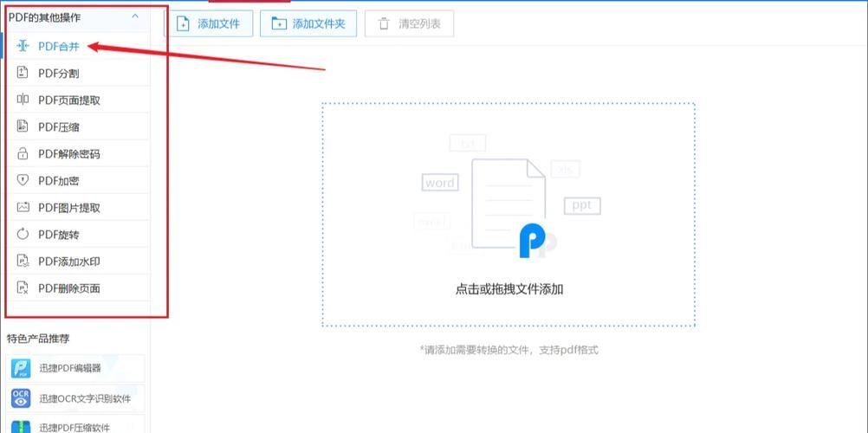Click the PDF图片提取 image icon
The height and width of the screenshot is (433, 868).
coord(23,208)
